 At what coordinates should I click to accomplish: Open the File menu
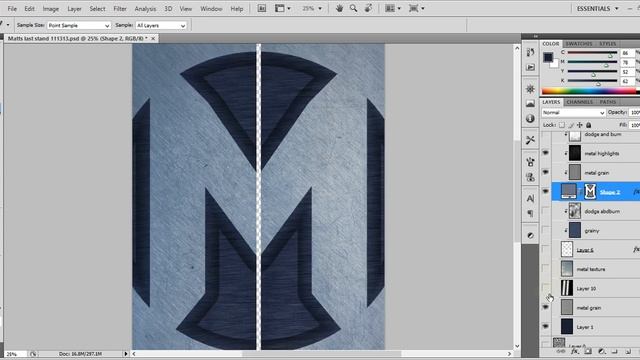tap(12, 9)
